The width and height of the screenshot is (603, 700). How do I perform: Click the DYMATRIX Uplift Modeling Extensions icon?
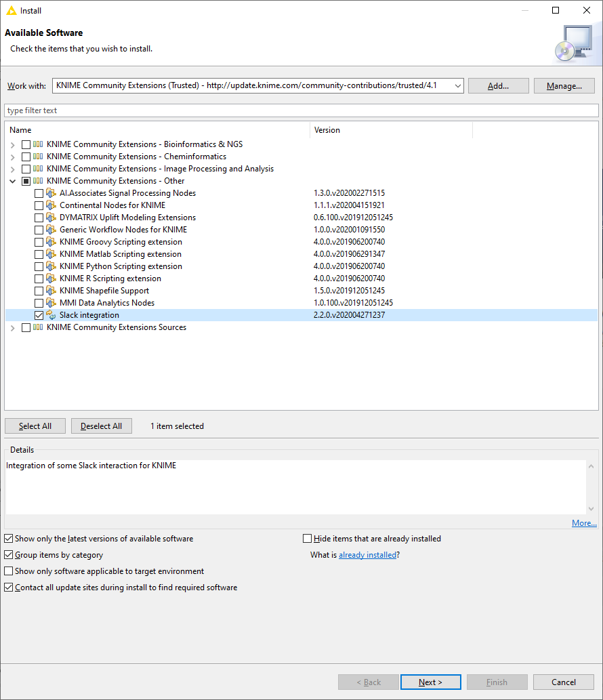[x=51, y=218]
